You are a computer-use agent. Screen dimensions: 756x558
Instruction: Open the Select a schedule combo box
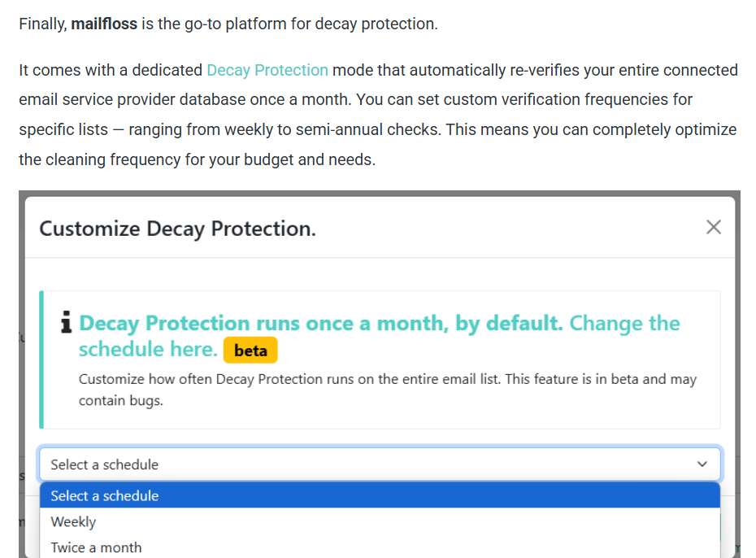pos(380,464)
